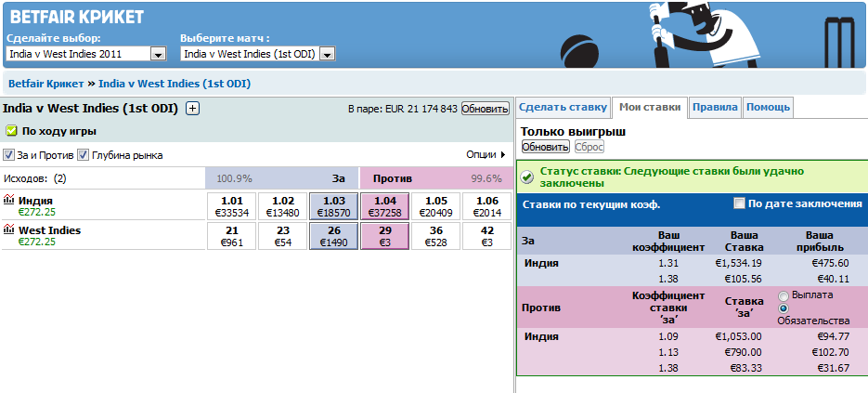868x393 pixels.
Task: Click the chart icon next to West Indies
Action: [x=9, y=230]
